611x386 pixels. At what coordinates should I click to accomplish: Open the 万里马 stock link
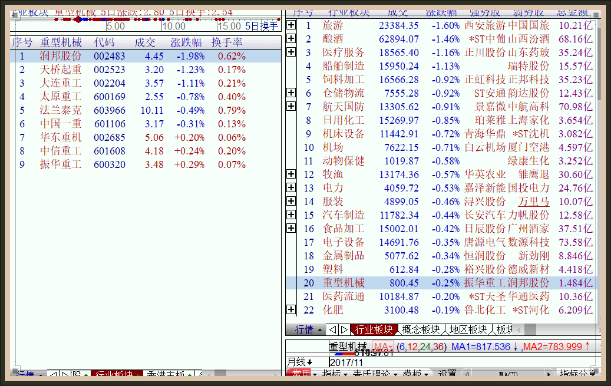coord(533,202)
